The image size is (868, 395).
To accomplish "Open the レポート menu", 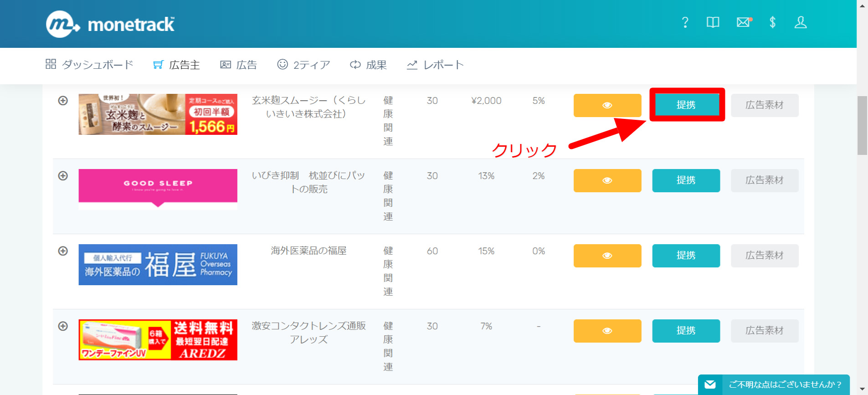I will 435,65.
